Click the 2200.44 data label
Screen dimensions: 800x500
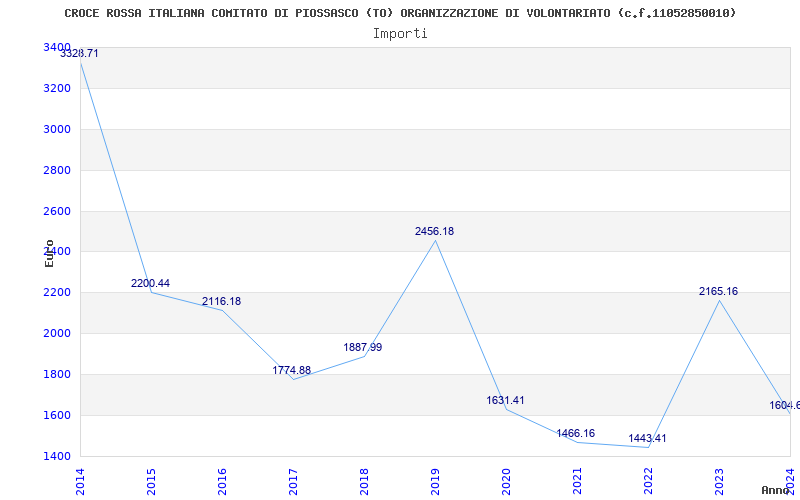pos(151,284)
